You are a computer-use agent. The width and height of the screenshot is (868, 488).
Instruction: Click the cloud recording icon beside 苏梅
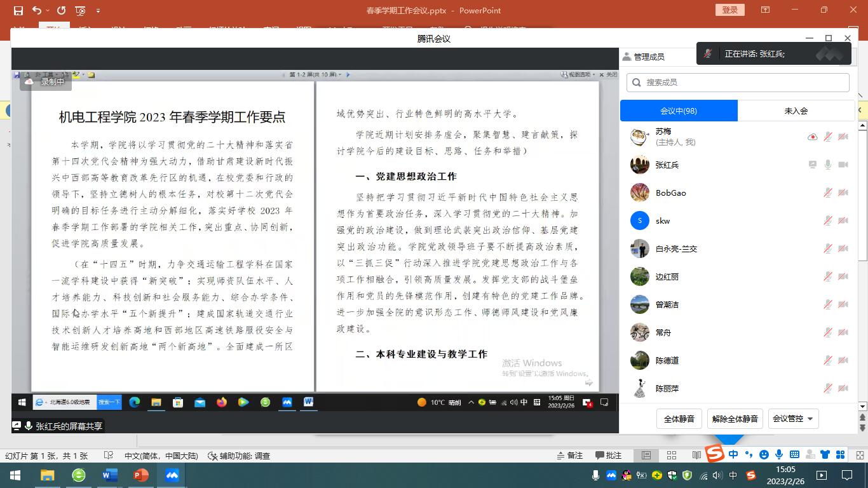(812, 137)
